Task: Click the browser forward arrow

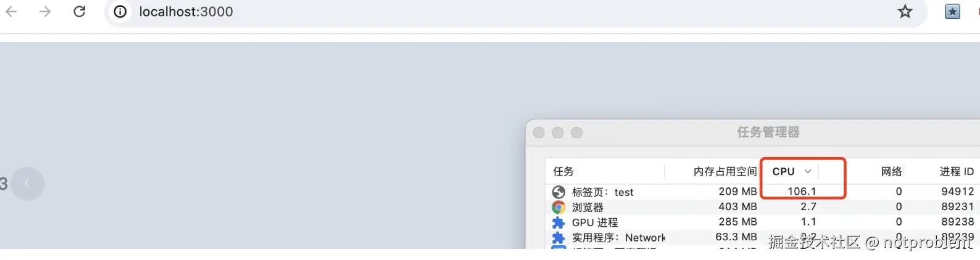Action: 45,11
